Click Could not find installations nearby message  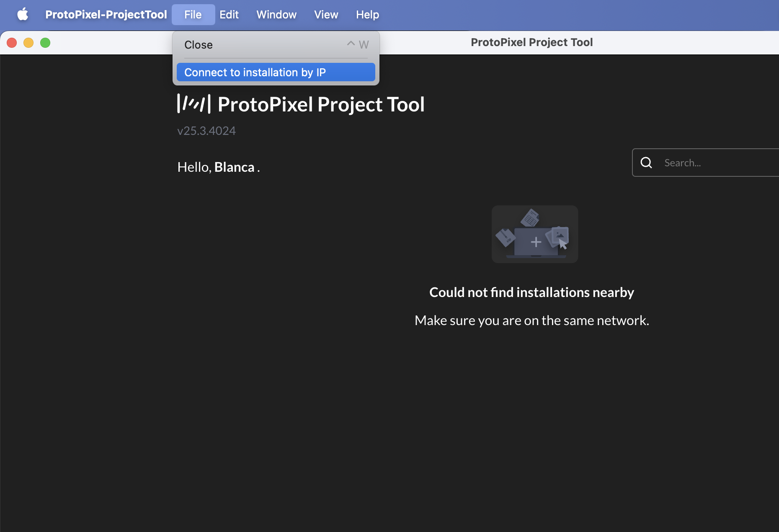coord(531,292)
